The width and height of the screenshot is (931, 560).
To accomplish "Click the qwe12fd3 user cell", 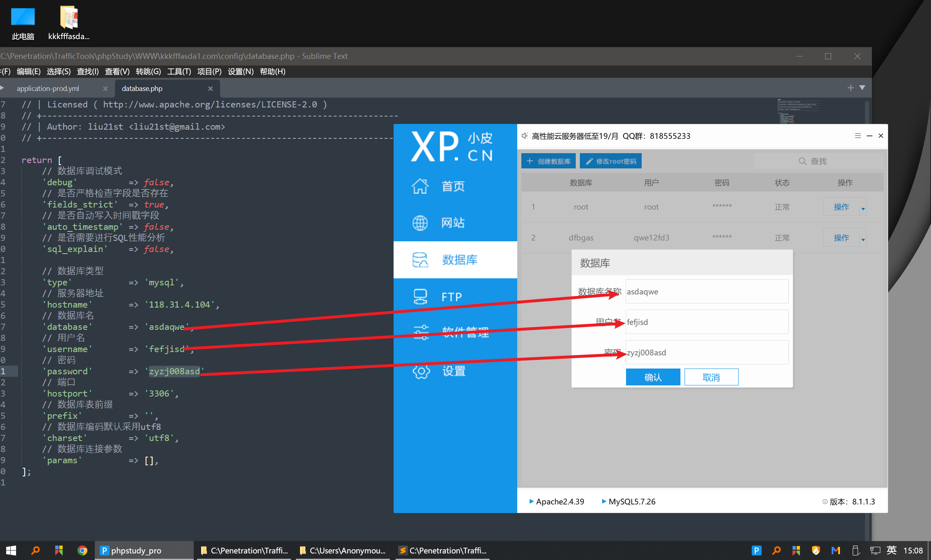I will 651,238.
